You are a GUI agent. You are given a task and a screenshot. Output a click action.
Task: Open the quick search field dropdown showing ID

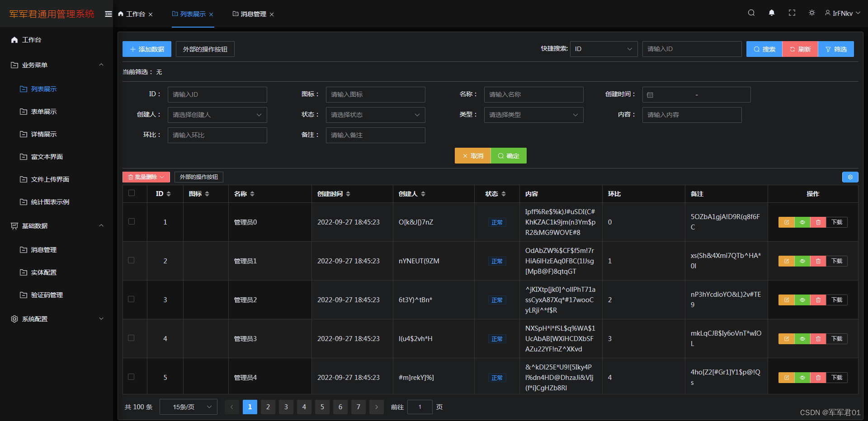click(604, 49)
